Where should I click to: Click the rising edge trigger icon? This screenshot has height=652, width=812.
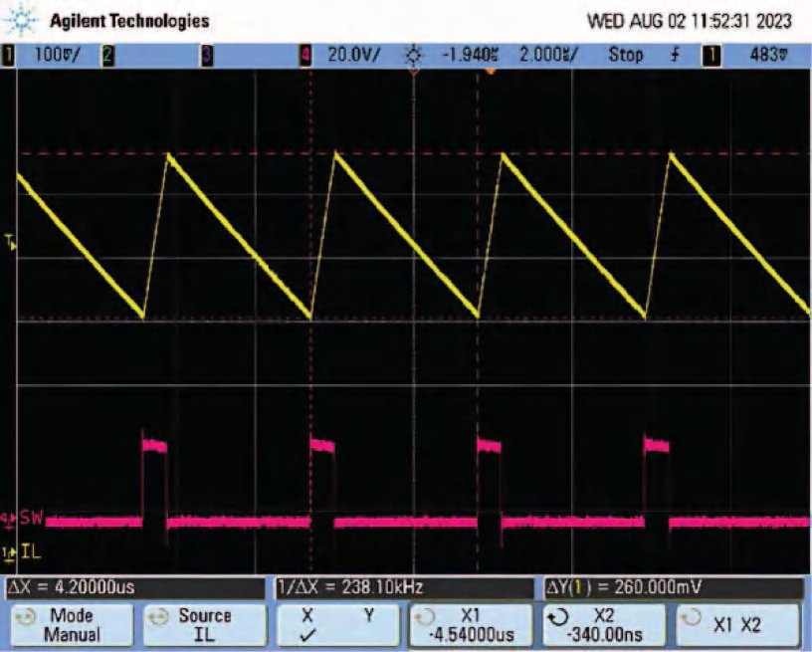(675, 55)
